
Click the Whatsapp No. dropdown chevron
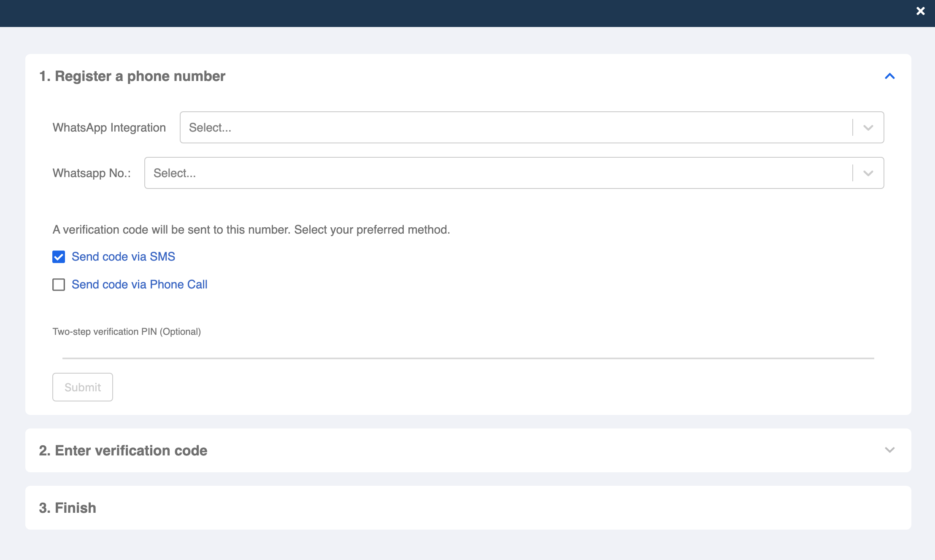click(868, 173)
